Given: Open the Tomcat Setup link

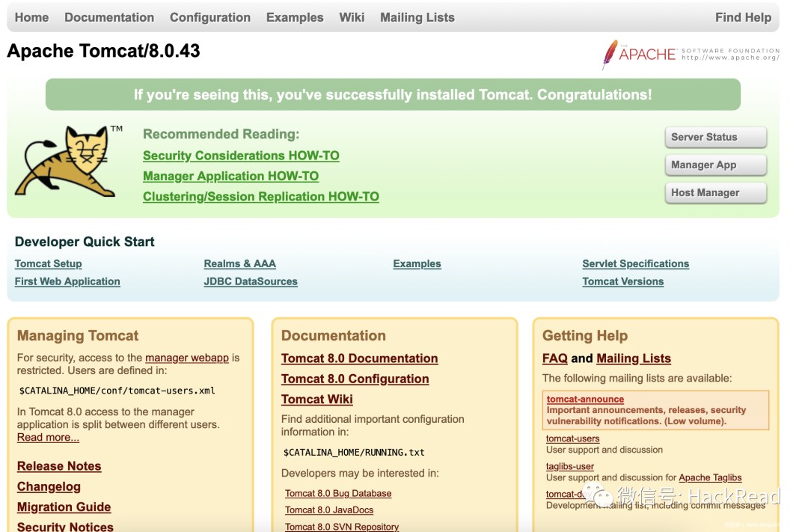Looking at the screenshot, I should point(49,264).
